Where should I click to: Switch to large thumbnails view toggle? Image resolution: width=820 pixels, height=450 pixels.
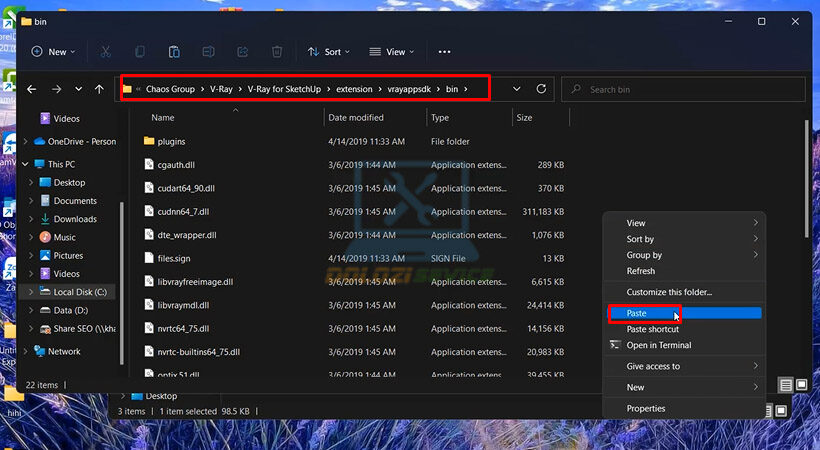tap(802, 385)
